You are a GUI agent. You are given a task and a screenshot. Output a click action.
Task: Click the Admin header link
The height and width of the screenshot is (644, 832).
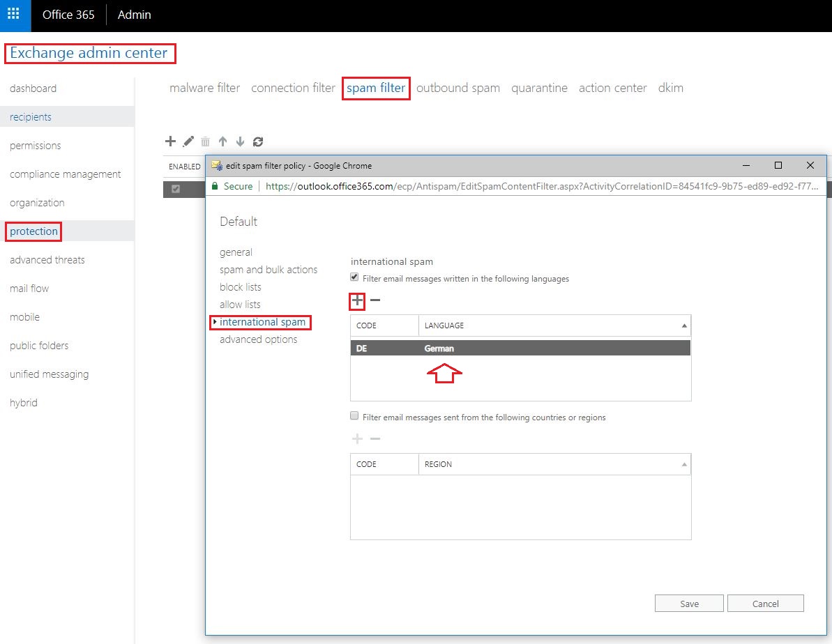[134, 15]
